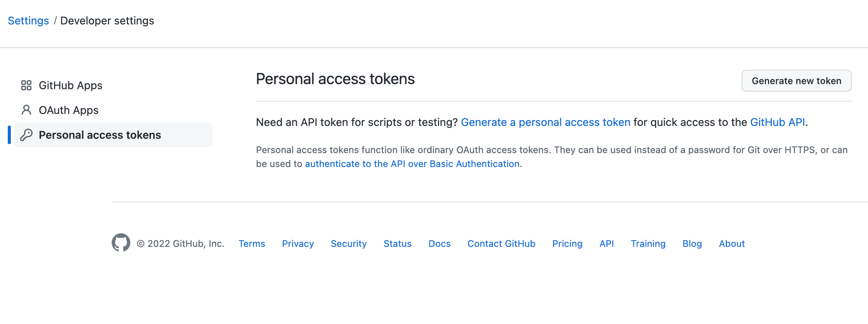
Task: Open the Security footer link
Action: pos(349,244)
